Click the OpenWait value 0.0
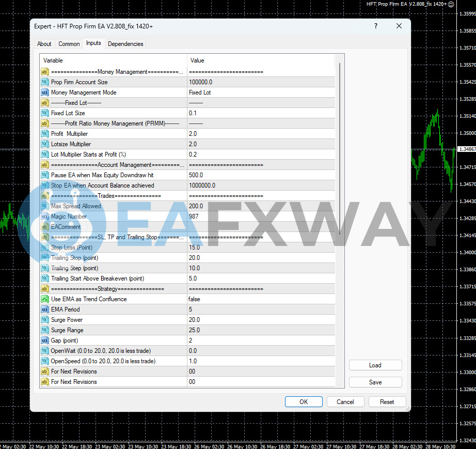 (x=261, y=351)
